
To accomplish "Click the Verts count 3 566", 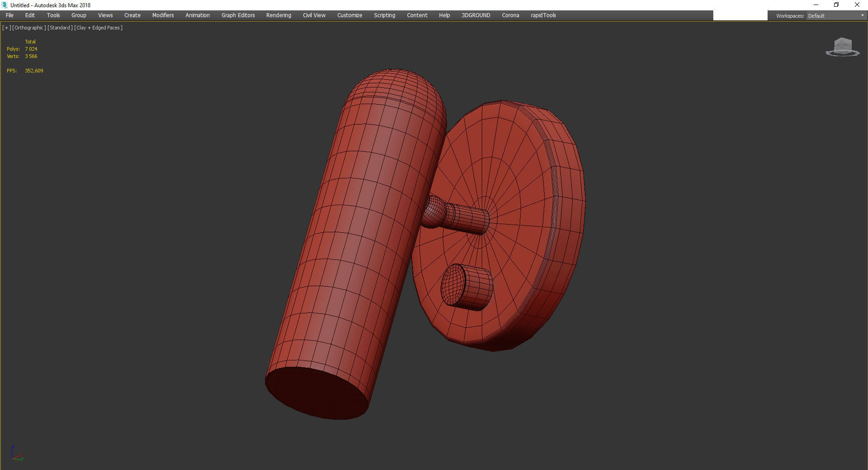I will tap(31, 56).
